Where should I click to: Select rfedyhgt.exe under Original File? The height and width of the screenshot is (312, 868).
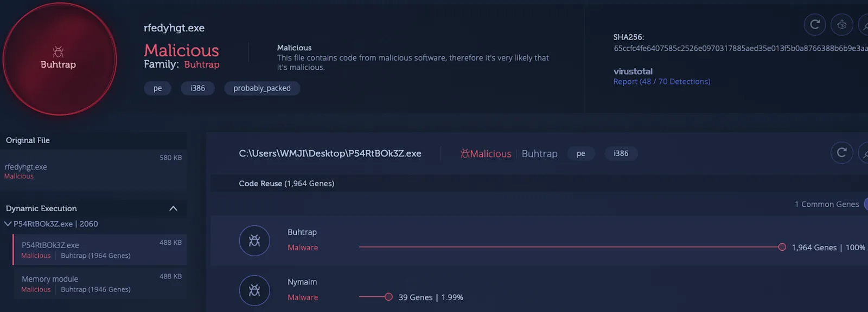93,171
